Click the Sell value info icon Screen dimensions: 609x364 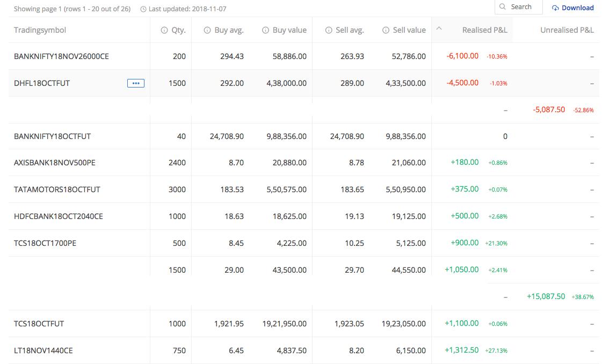coord(386,30)
